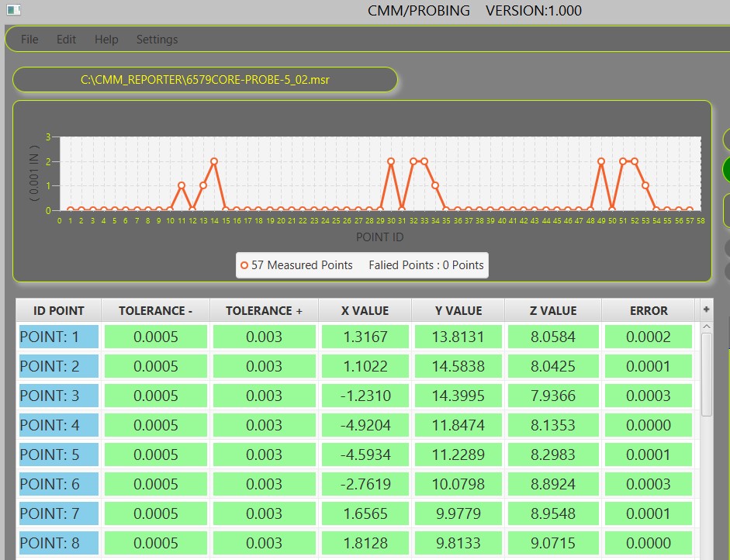Click Z value 8.0425 cell

(553, 366)
